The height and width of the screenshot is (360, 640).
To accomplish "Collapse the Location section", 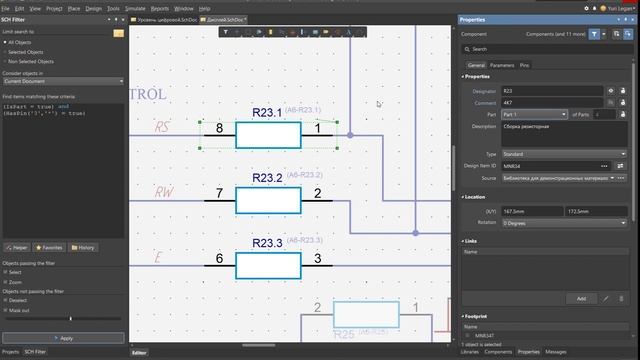I will [473, 197].
